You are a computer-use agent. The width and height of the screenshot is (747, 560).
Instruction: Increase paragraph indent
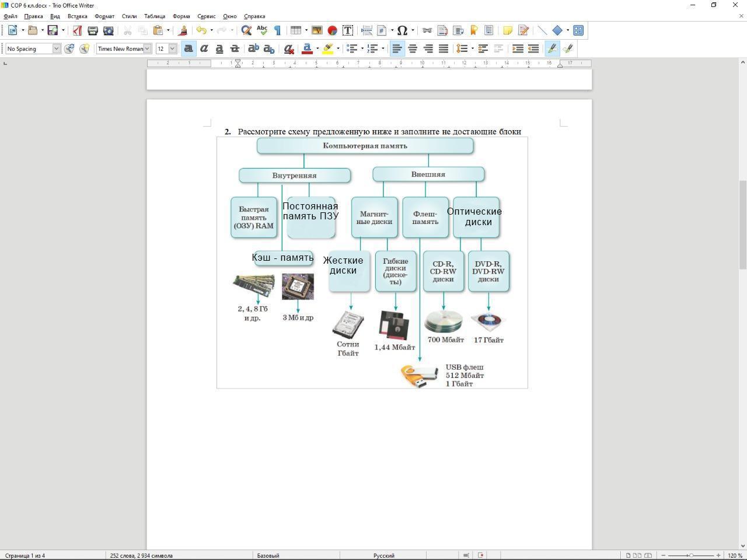tap(518, 48)
